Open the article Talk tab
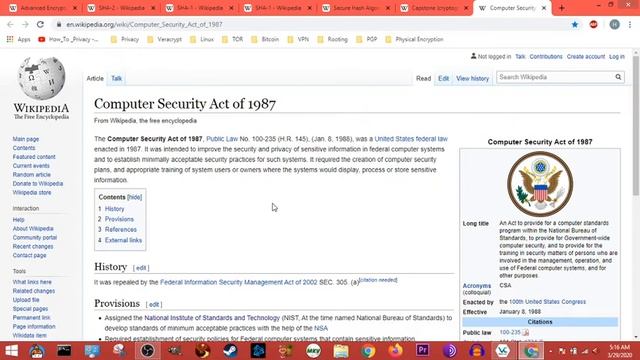640x360 pixels. (116, 78)
